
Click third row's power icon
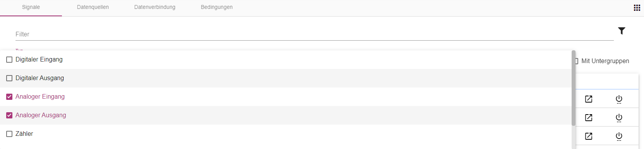619,137
